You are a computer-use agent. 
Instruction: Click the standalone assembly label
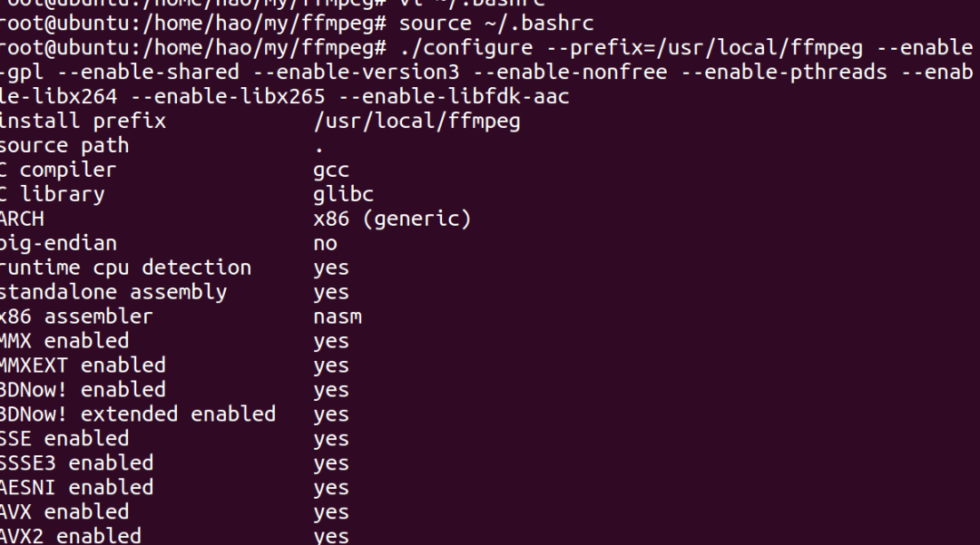(113, 292)
